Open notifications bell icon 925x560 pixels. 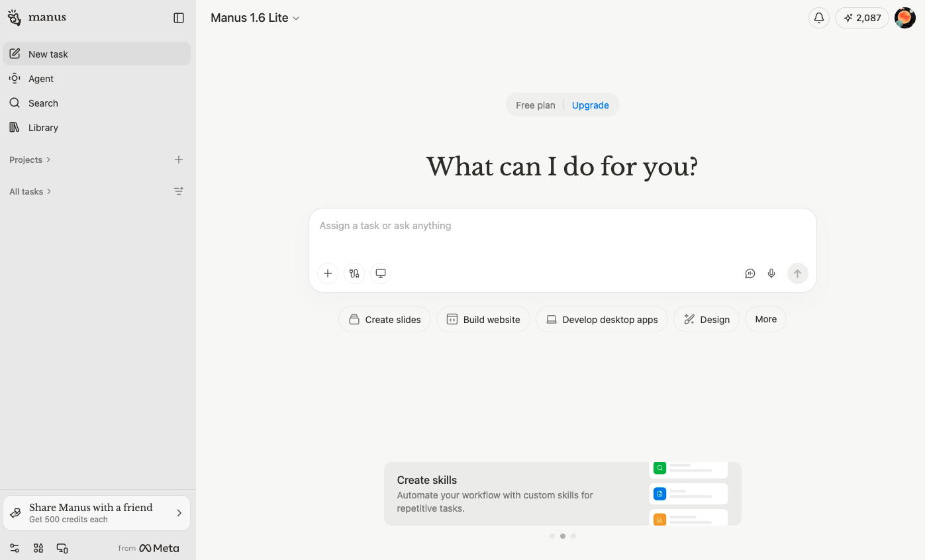tap(819, 18)
